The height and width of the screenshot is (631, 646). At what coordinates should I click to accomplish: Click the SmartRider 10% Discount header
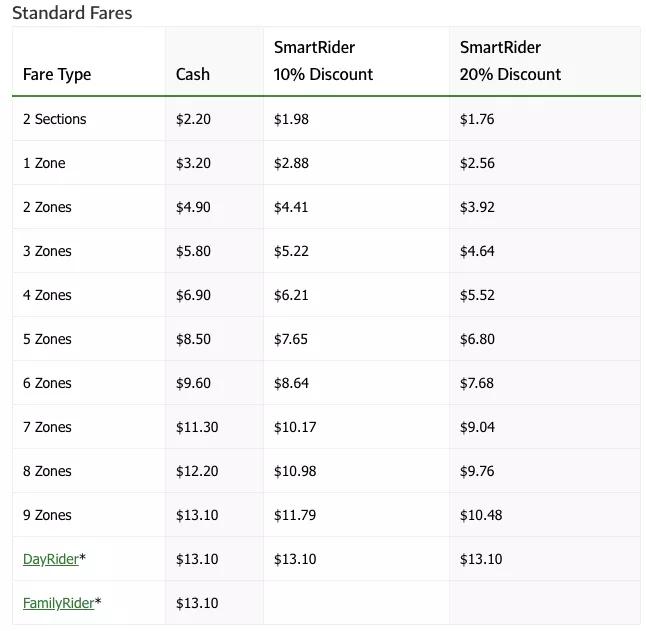click(x=323, y=61)
